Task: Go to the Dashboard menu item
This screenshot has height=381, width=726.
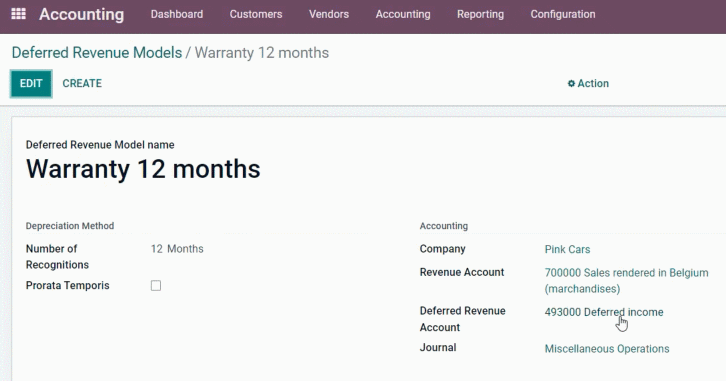Action: 176,14
